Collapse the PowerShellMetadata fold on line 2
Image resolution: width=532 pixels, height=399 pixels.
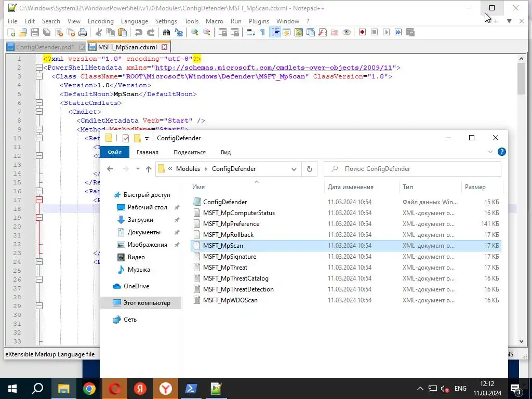pos(39,68)
